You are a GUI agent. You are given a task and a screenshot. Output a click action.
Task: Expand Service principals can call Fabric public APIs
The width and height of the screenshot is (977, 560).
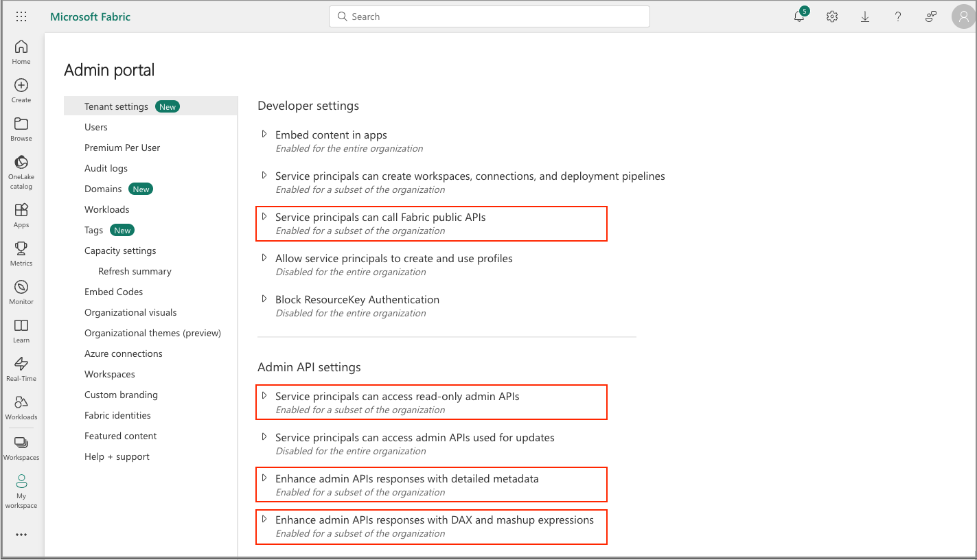(264, 217)
